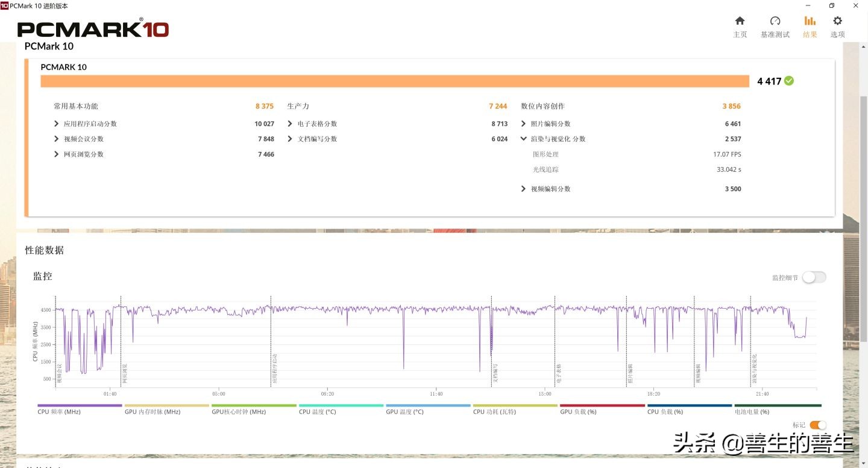Enable the 监控细节 toggle switch
Viewport: 868px width, 468px height.
coord(814,277)
